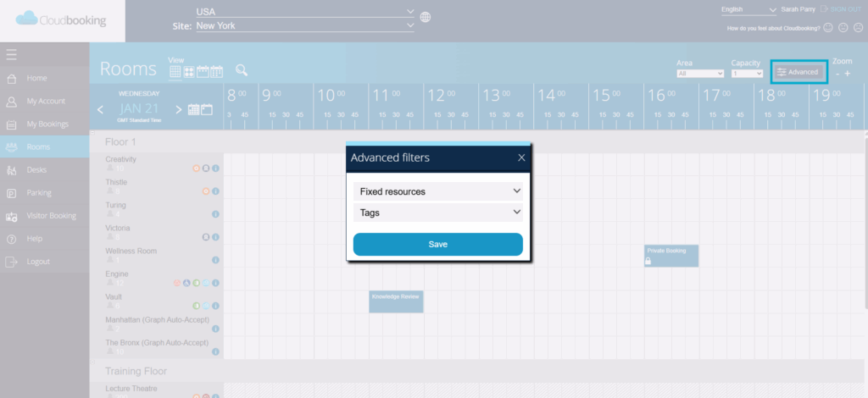Screen dimensions: 868x398
Task: Open the Area filter dropdown
Action: [699, 74]
